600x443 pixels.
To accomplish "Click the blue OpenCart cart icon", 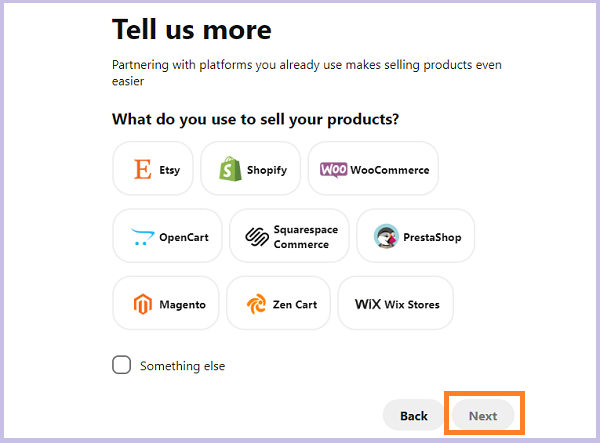I will (142, 237).
